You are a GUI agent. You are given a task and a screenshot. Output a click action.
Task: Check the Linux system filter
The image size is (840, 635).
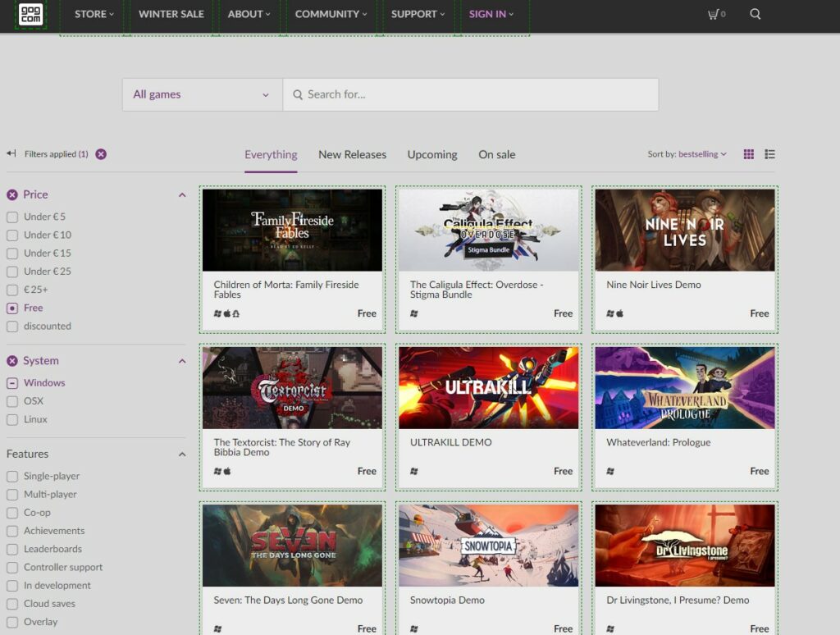(x=12, y=419)
